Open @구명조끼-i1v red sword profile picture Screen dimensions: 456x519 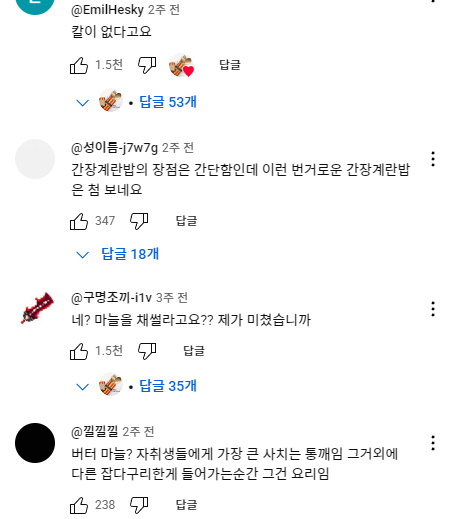click(35, 309)
